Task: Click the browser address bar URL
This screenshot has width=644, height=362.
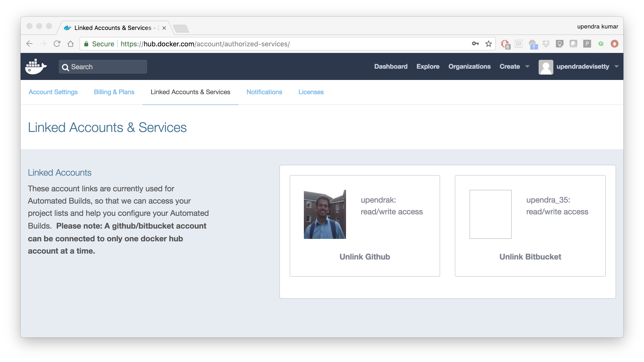Action: pos(205,44)
